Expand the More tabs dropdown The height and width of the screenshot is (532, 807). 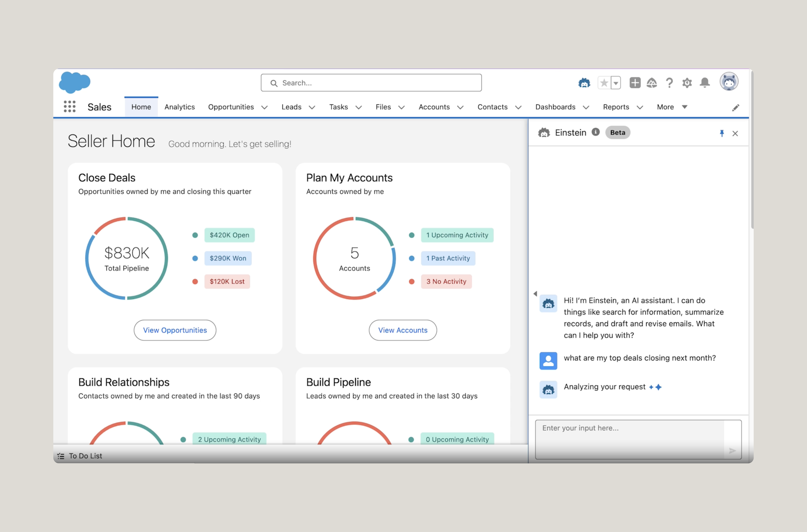pyautogui.click(x=684, y=107)
